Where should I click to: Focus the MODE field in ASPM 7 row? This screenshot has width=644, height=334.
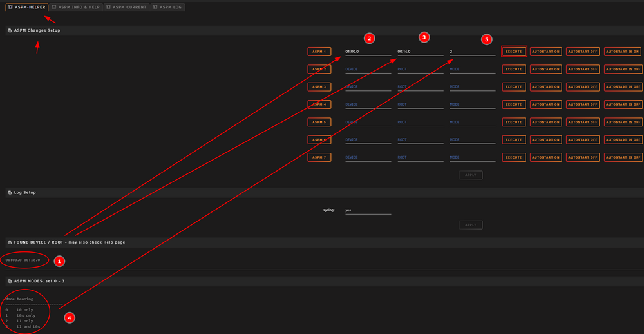(472, 157)
